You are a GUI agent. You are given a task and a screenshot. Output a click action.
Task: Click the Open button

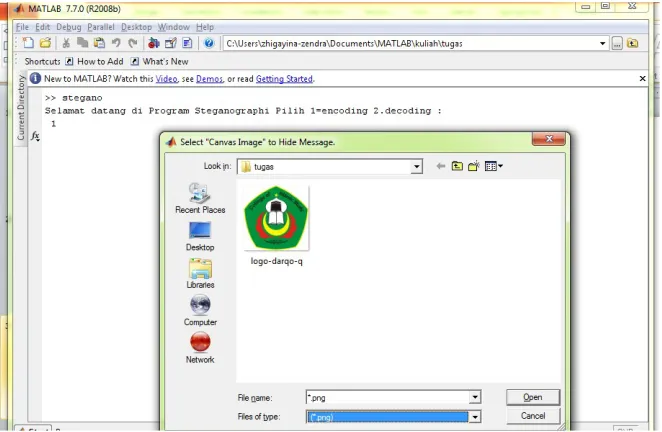click(x=533, y=397)
